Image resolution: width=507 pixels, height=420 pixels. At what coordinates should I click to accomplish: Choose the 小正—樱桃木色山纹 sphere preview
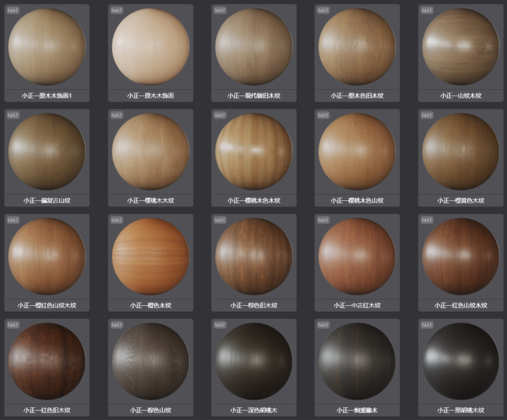(357, 151)
